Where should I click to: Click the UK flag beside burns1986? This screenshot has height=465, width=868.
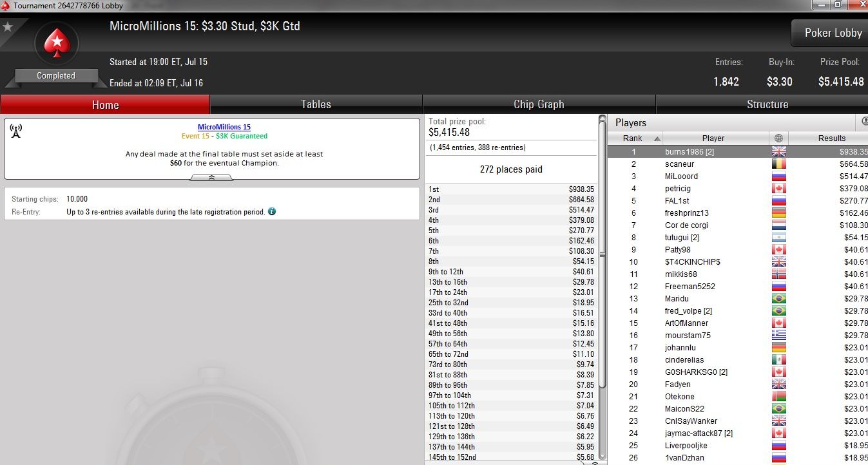[778, 152]
